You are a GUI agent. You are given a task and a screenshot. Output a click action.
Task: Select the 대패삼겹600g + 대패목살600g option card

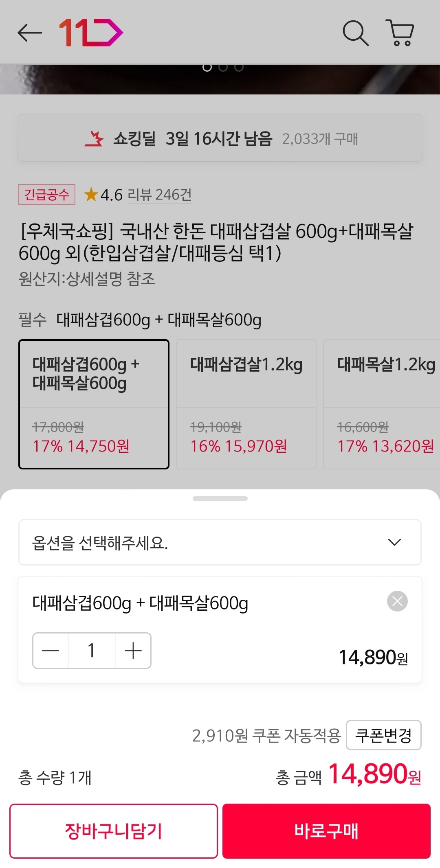94,404
